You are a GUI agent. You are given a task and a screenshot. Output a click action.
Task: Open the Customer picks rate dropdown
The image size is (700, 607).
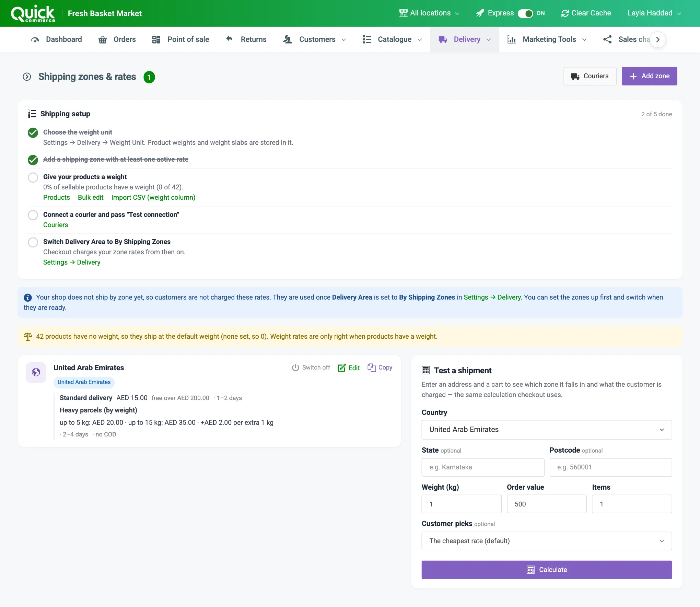pos(547,541)
